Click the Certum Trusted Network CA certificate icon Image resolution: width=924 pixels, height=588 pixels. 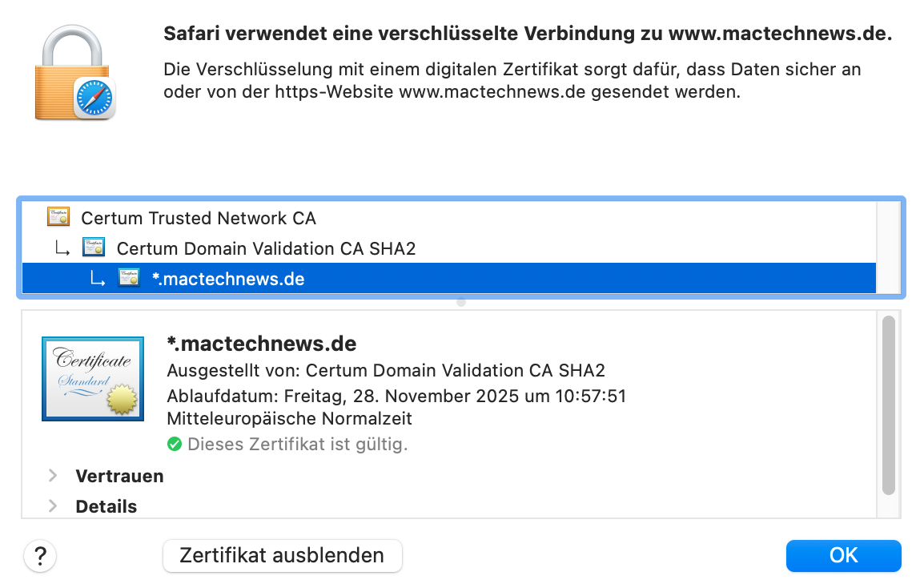(x=58, y=217)
